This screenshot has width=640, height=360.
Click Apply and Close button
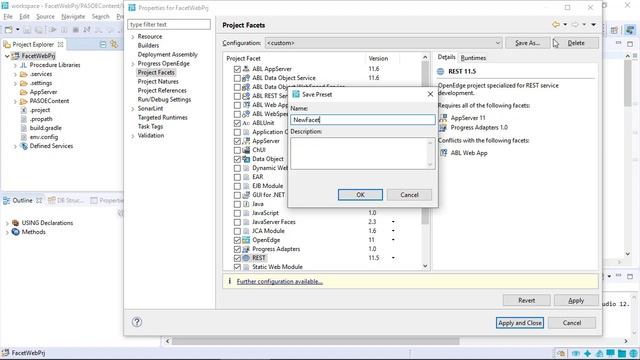520,323
